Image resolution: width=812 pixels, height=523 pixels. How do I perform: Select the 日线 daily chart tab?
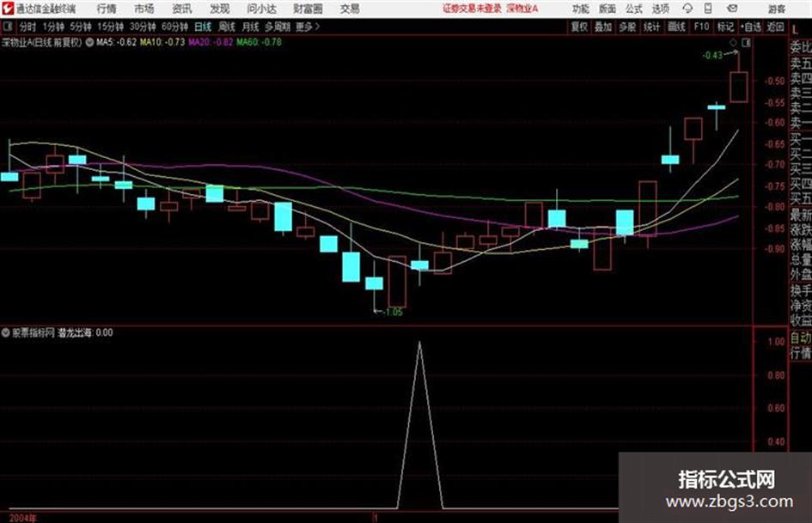[203, 27]
